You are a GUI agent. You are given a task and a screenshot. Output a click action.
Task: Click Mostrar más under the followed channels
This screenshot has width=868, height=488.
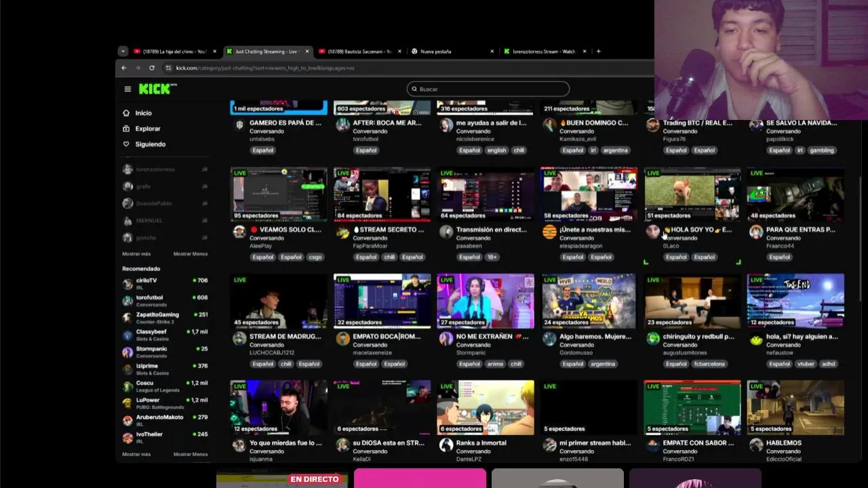136,253
